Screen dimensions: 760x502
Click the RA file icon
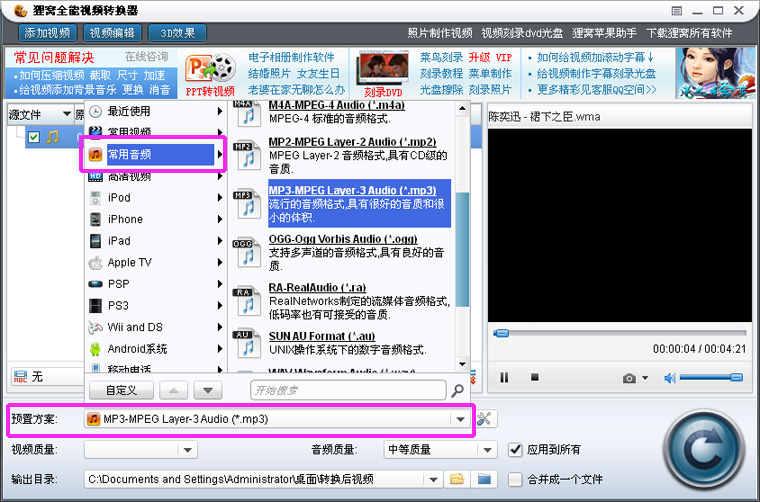coord(246,300)
